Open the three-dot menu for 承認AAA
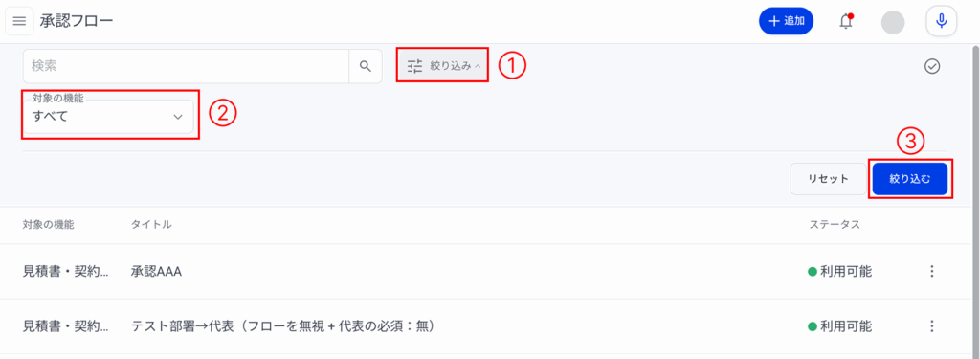980x359 pixels. tap(932, 272)
